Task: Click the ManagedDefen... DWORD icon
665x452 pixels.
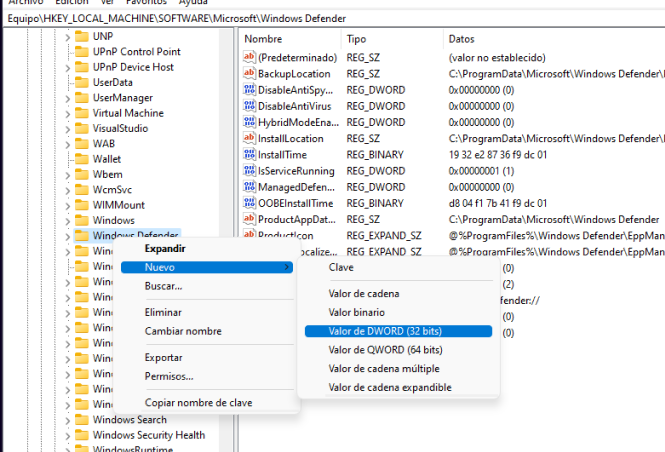Action: (x=249, y=187)
